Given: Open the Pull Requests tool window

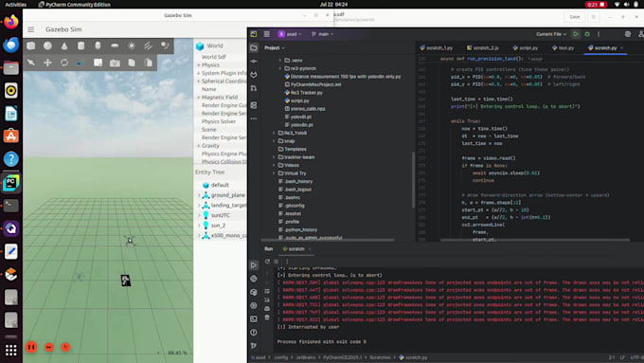Looking at the screenshot, I should pos(254,88).
